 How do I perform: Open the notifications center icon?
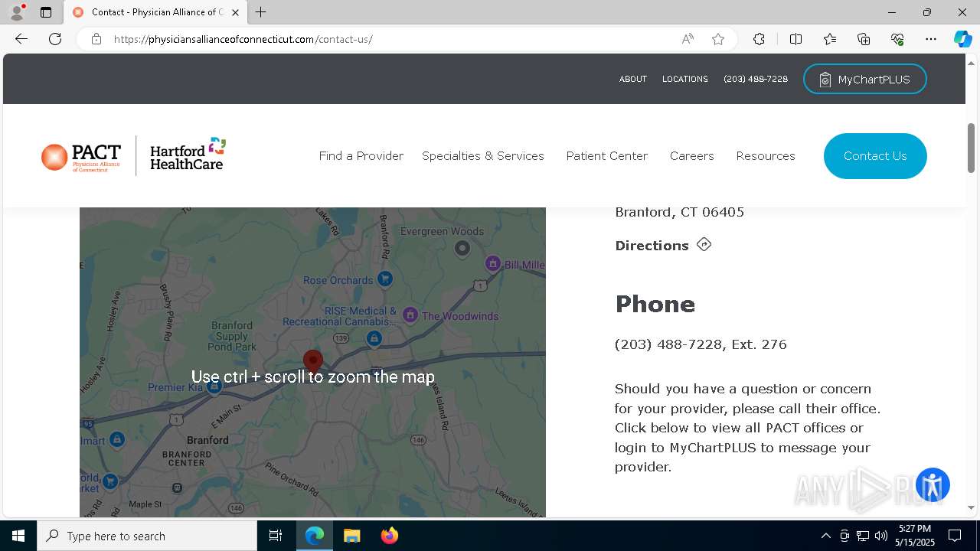[955, 536]
